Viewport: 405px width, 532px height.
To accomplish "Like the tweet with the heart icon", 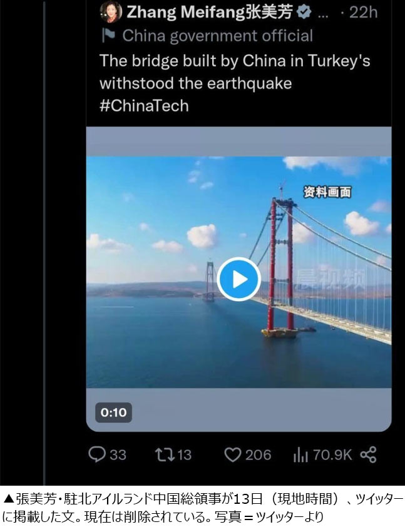I will tap(233, 454).
